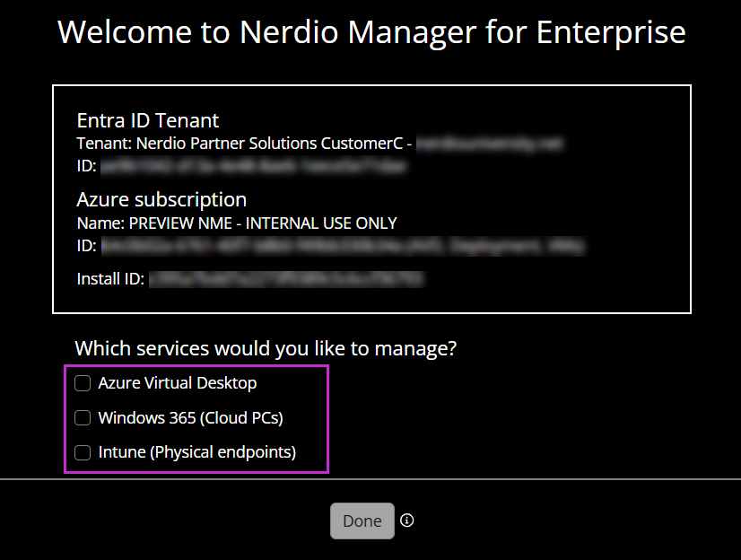Open the tooltip info icon near the Done button

pos(407,521)
